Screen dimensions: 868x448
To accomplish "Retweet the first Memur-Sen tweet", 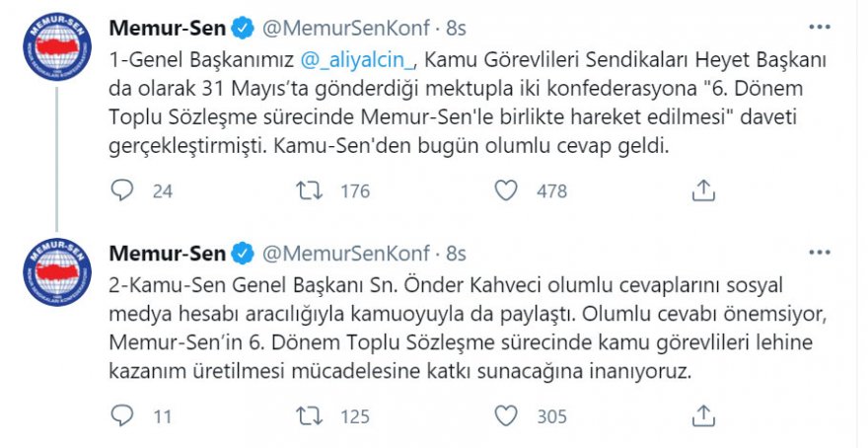I will 309,190.
